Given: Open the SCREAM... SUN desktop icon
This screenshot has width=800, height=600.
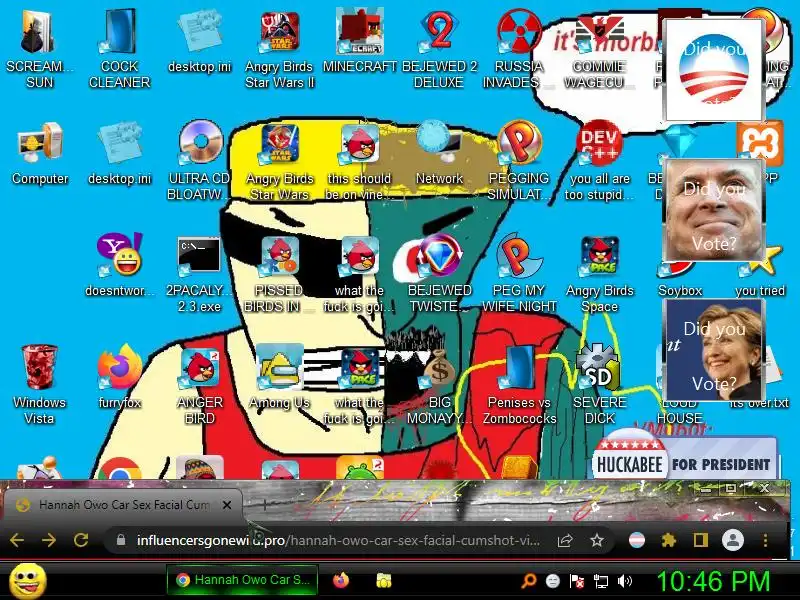Looking at the screenshot, I should coord(39,48).
